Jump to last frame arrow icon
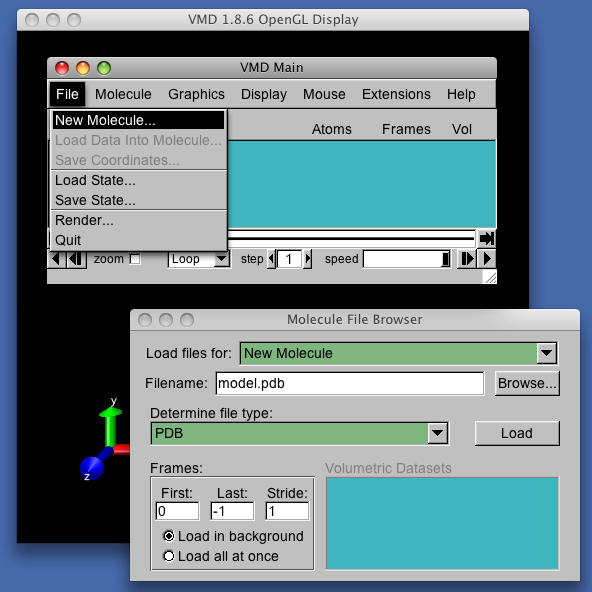The image size is (592, 592). (x=486, y=238)
